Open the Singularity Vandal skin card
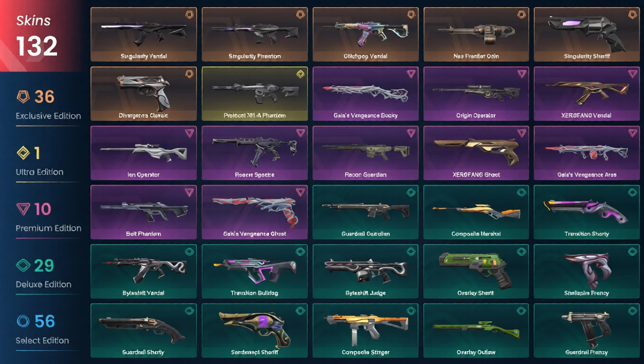Screen dimensions: 644x364 (x=143, y=34)
